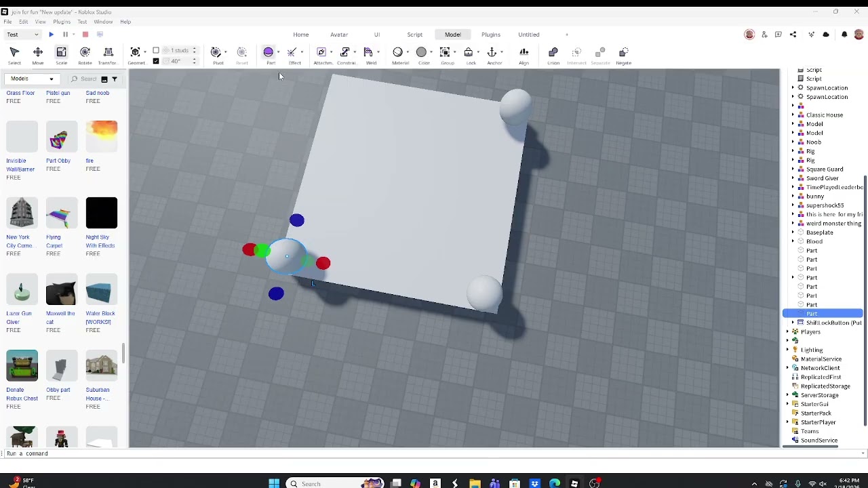This screenshot has width=868, height=488.
Task: Switch to the Home ribbon tab
Action: coord(301,35)
